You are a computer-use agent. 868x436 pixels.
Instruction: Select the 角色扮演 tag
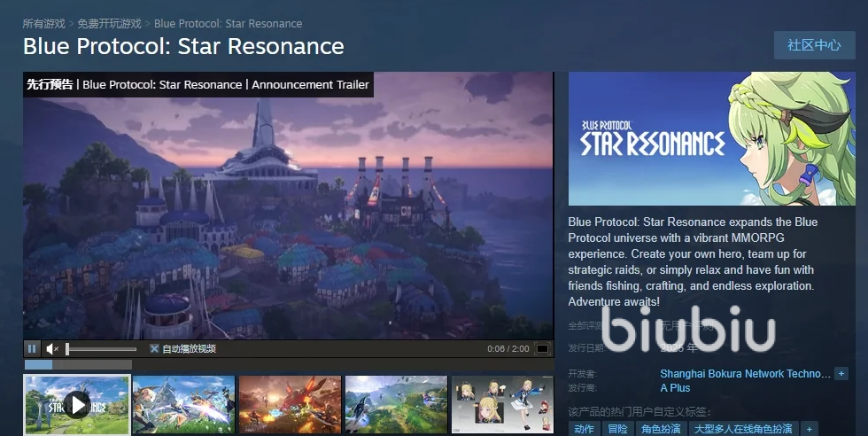click(661, 429)
